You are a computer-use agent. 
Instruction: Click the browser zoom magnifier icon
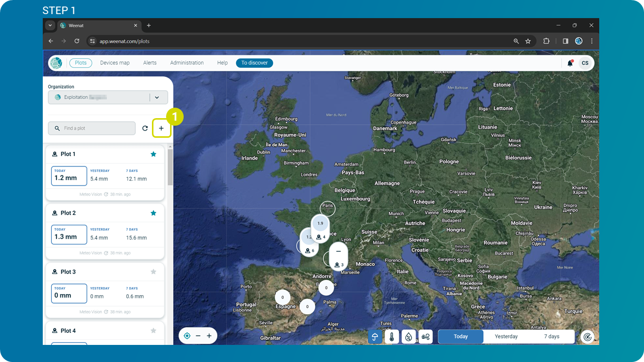tap(516, 41)
